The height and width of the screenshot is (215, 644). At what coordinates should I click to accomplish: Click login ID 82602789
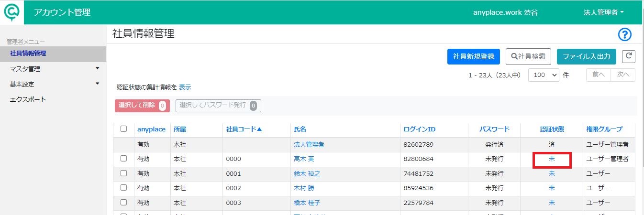418,144
